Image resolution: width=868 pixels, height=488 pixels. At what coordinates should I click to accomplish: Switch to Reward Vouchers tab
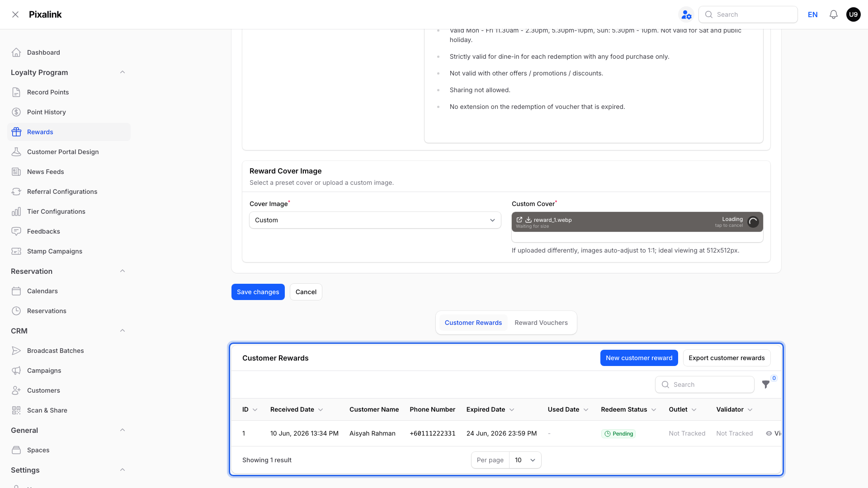click(541, 323)
